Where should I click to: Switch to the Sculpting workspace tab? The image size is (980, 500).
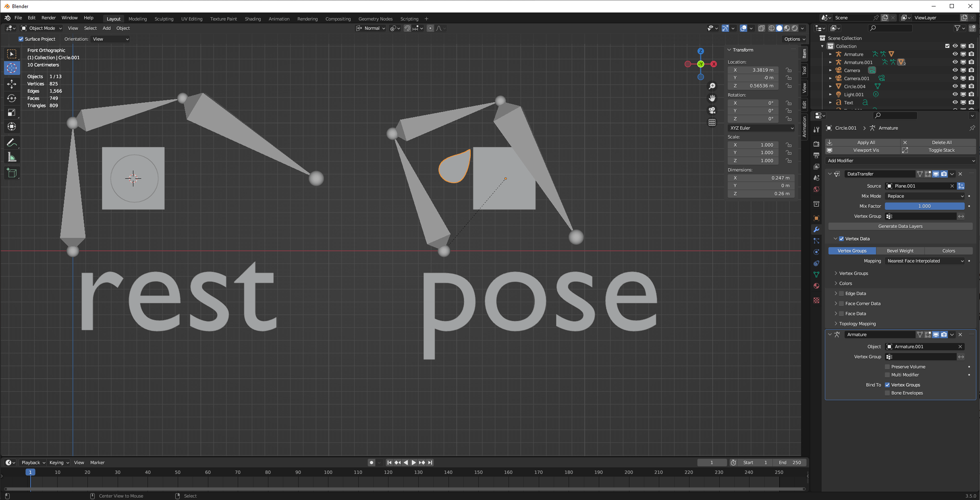(164, 19)
